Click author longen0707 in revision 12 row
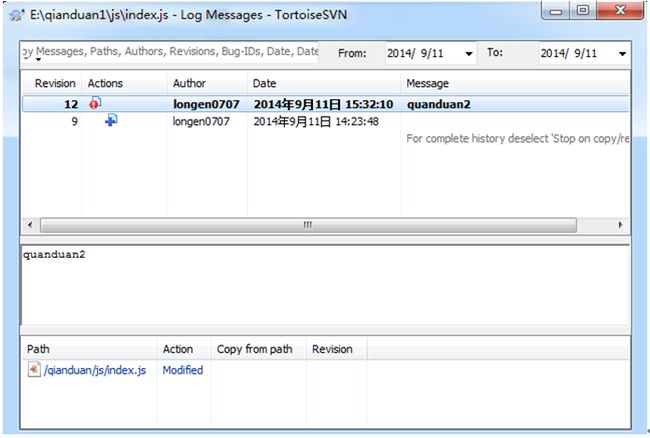This screenshot has height=438, width=650. pyautogui.click(x=206, y=104)
